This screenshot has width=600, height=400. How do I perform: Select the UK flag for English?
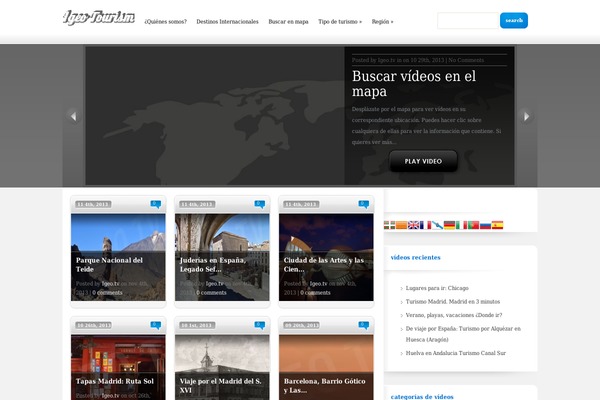click(x=413, y=225)
